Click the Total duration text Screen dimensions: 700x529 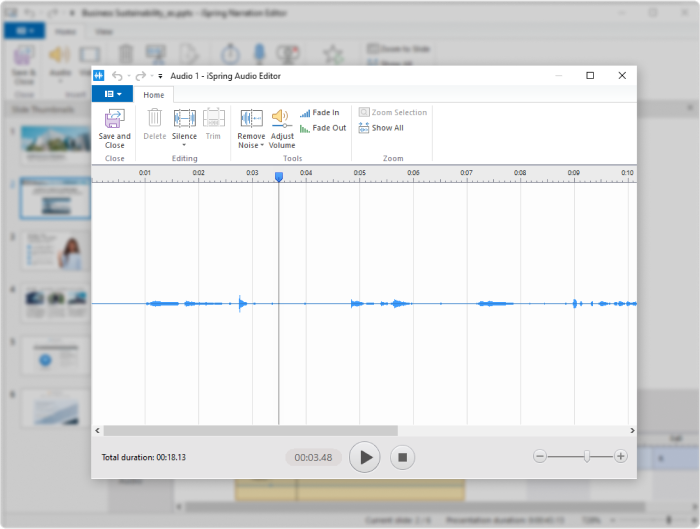pyautogui.click(x=143, y=458)
